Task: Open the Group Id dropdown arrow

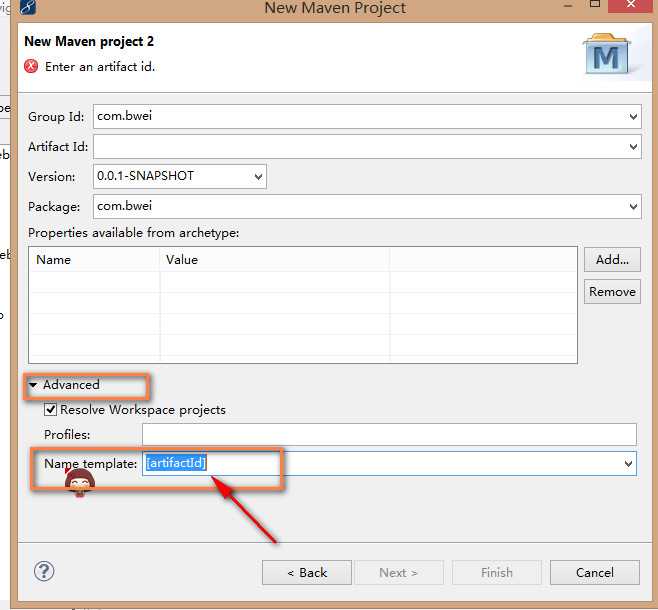Action: [x=633, y=117]
